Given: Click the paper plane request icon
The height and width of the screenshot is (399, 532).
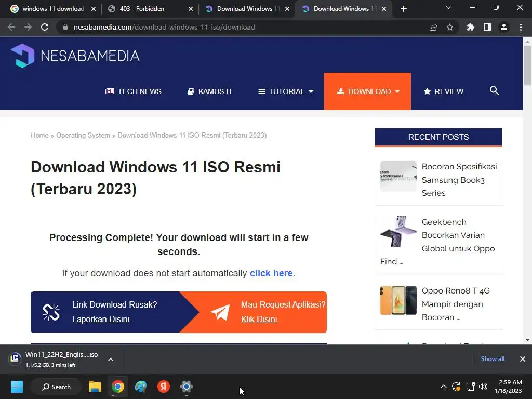Looking at the screenshot, I should tap(220, 312).
